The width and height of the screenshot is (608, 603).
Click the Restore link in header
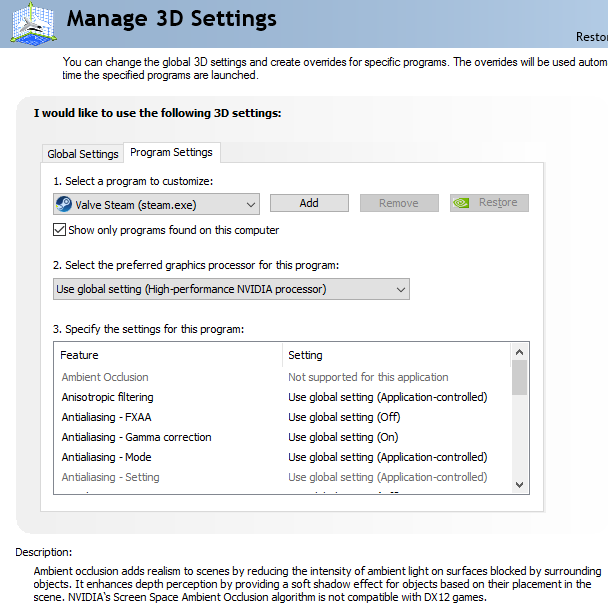(592, 37)
